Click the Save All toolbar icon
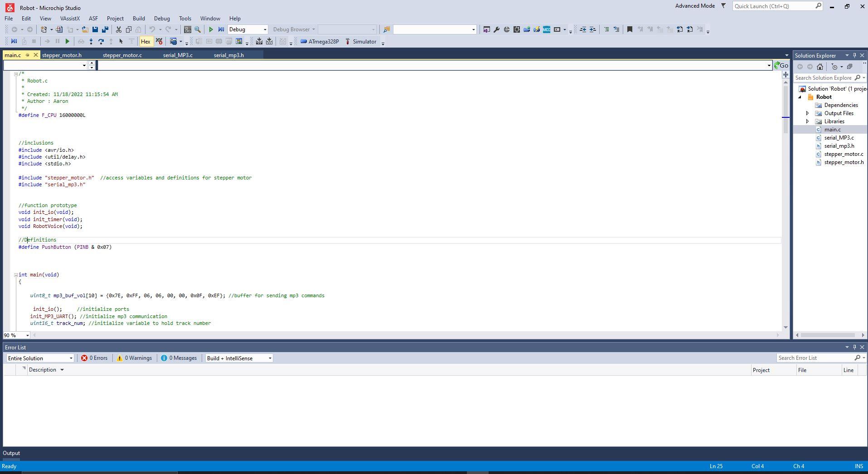The height and width of the screenshot is (474, 868). coord(105,29)
